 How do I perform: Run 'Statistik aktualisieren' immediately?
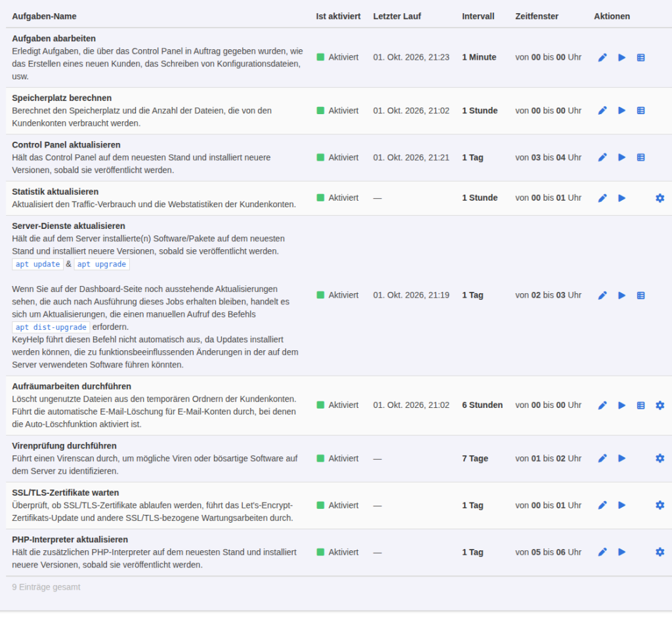[x=621, y=198]
